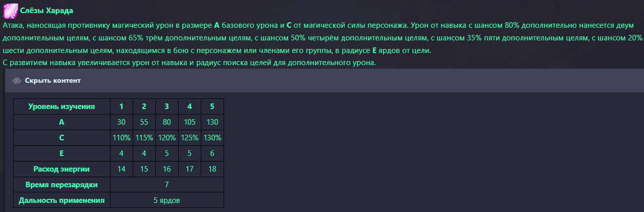The image size is (644, 212).
Task: Click the Расход энергии row label
Action: point(62,169)
